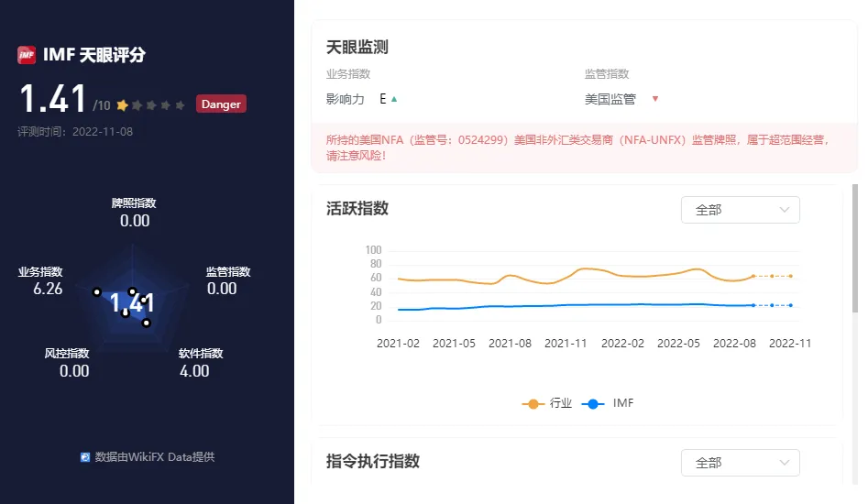The height and width of the screenshot is (504, 868).
Task: Click the 2022-11 axis label
Action: 790,344
